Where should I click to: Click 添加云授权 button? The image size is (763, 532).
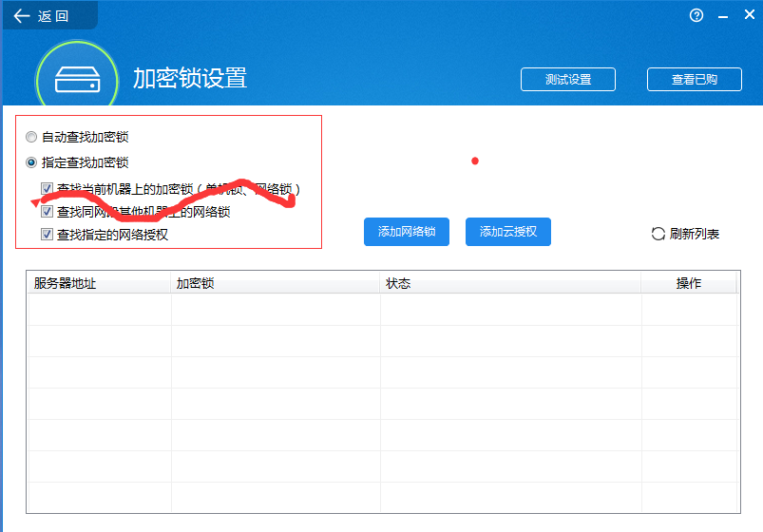click(508, 232)
